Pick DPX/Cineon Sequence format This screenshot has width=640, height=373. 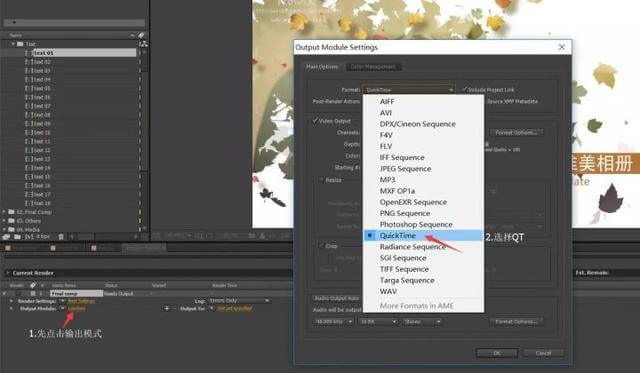(x=418, y=124)
